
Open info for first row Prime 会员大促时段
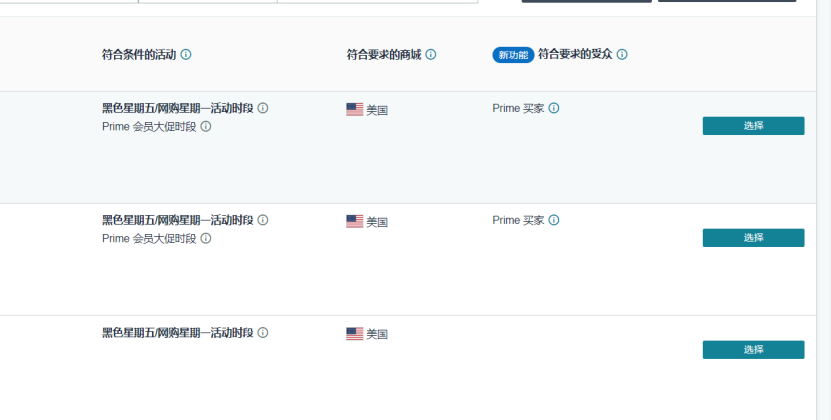point(206,126)
